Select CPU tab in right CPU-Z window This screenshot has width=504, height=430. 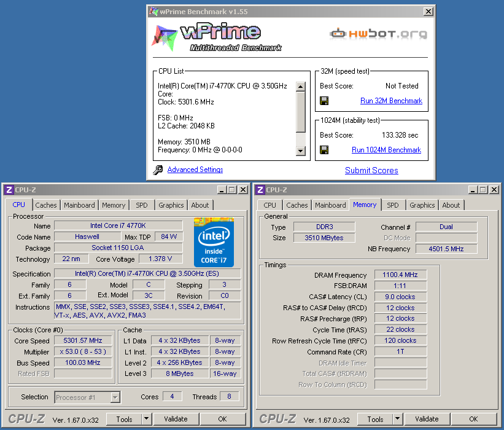pos(269,205)
